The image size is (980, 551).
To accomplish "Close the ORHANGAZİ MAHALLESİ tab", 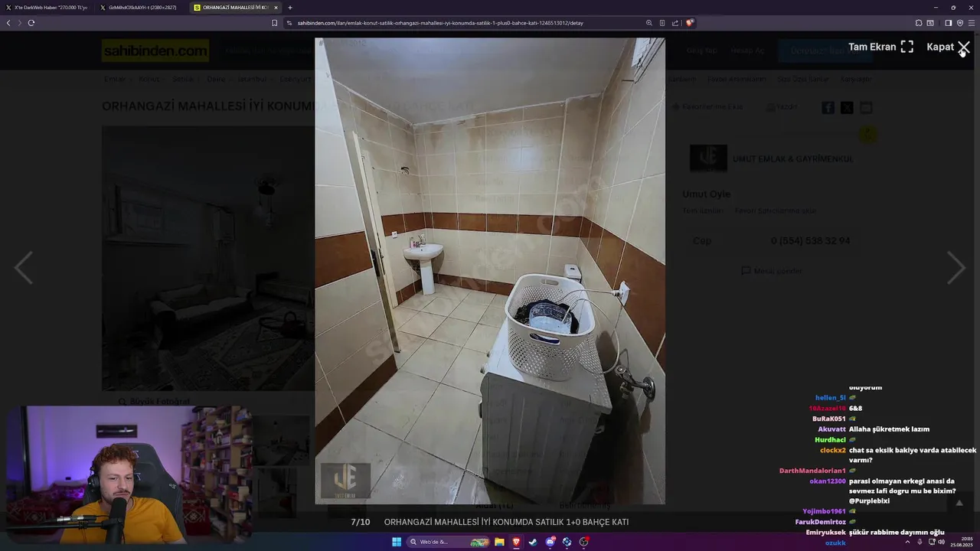I will (x=276, y=8).
